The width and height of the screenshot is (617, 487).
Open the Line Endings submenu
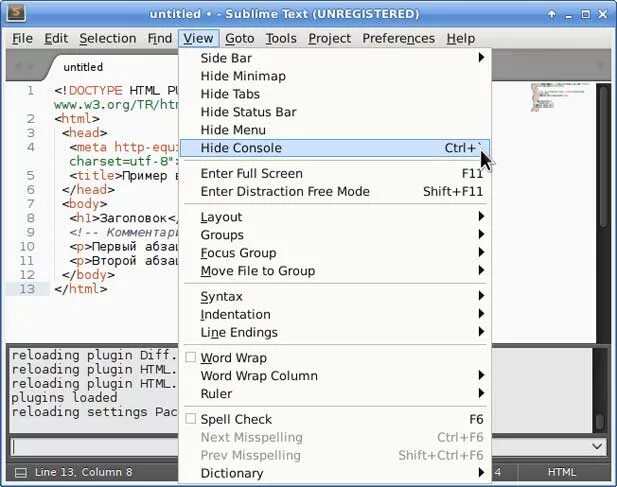click(x=334, y=332)
